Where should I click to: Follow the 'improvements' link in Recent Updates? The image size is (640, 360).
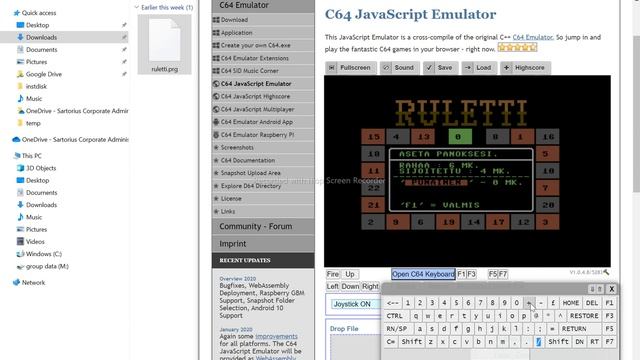276,336
